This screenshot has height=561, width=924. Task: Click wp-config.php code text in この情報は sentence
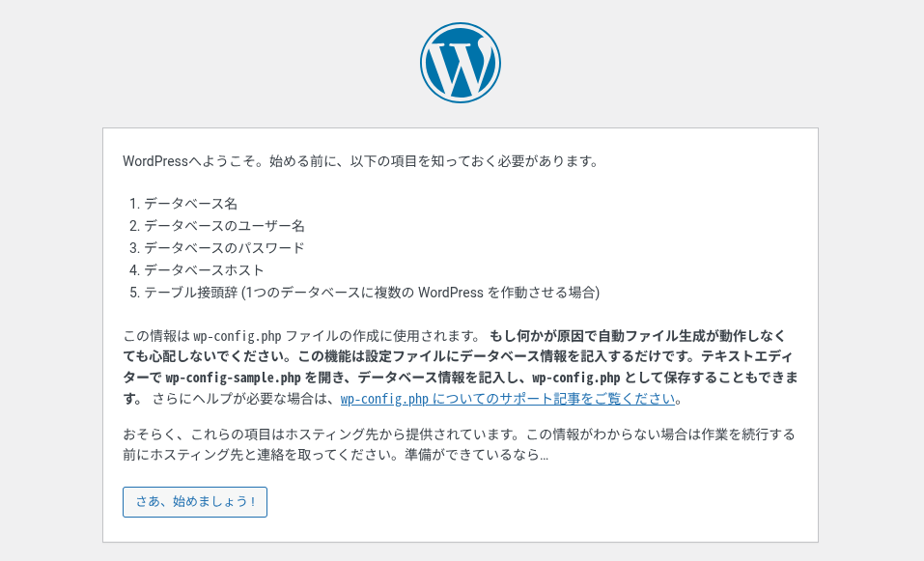pos(237,336)
